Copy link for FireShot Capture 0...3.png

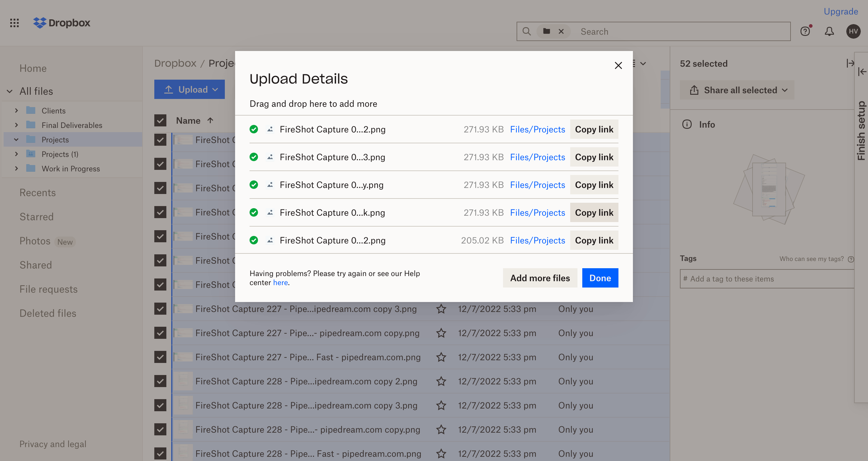click(x=594, y=157)
